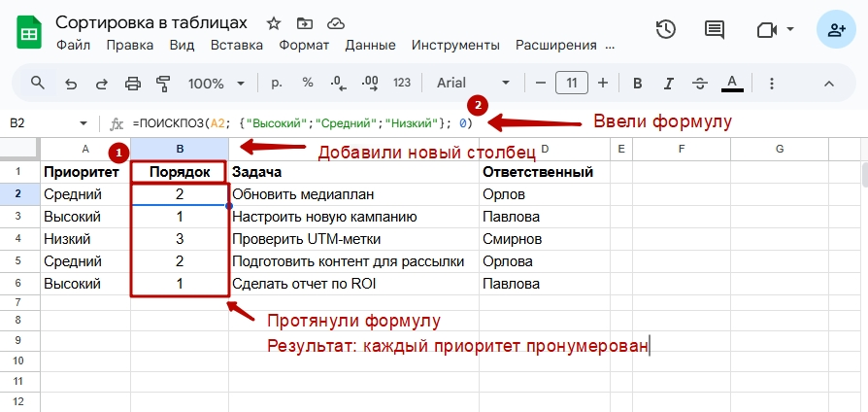Open the text color picker
The image size is (868, 412).
pyautogui.click(x=733, y=84)
